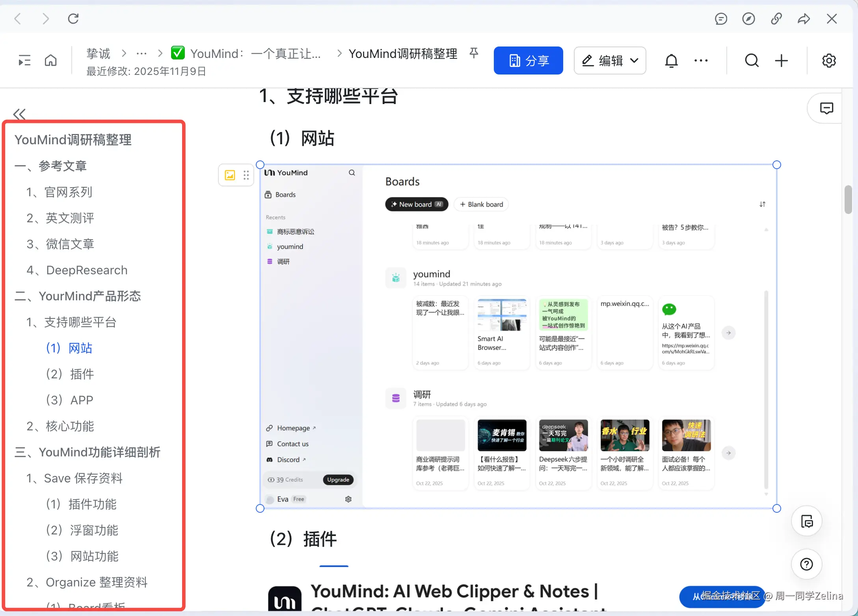Open the floating document icon button
Screen dimensions: 858x616
(807, 521)
